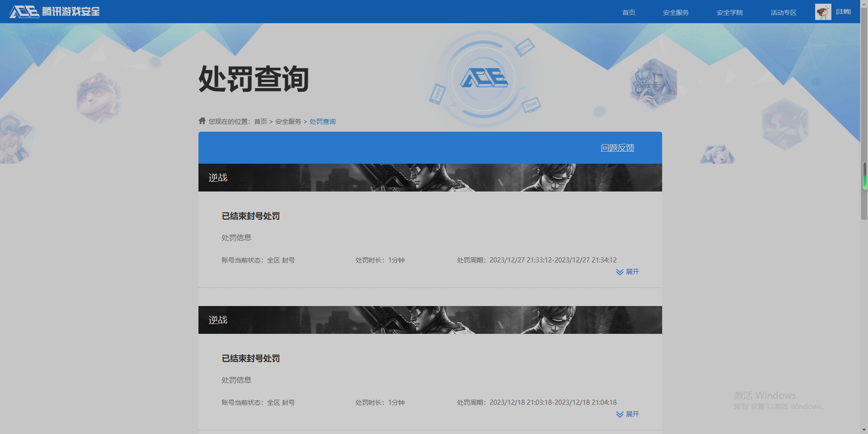Select the 处罚周期 text dated 2023/12/18

(x=537, y=402)
